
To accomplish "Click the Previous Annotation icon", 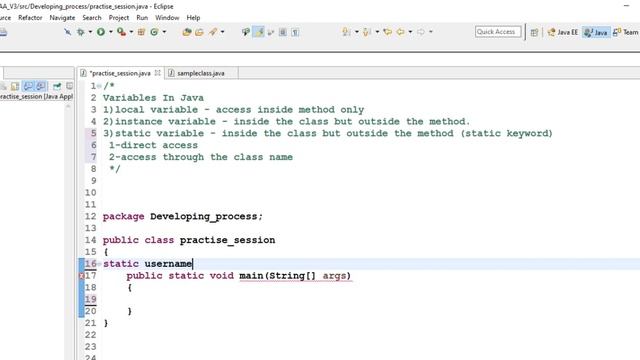I will click(x=367, y=32).
